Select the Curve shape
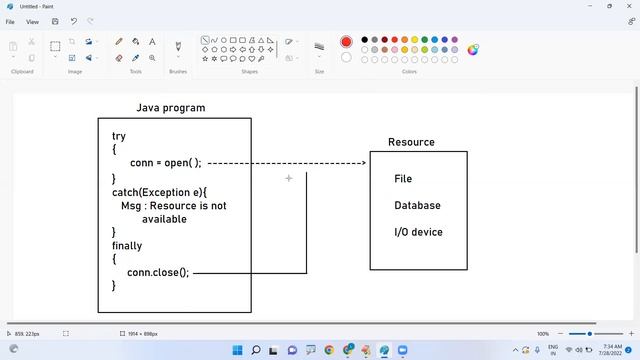This screenshot has height=360, width=640. pyautogui.click(x=214, y=40)
